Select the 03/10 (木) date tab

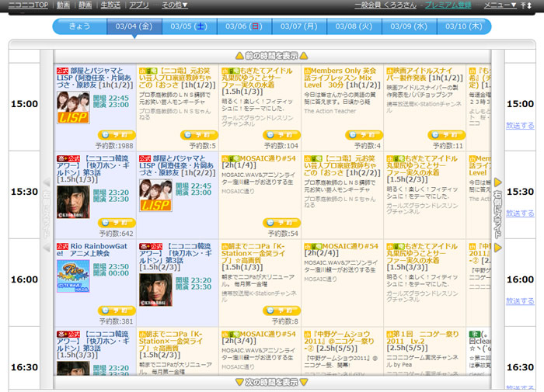coord(464,26)
